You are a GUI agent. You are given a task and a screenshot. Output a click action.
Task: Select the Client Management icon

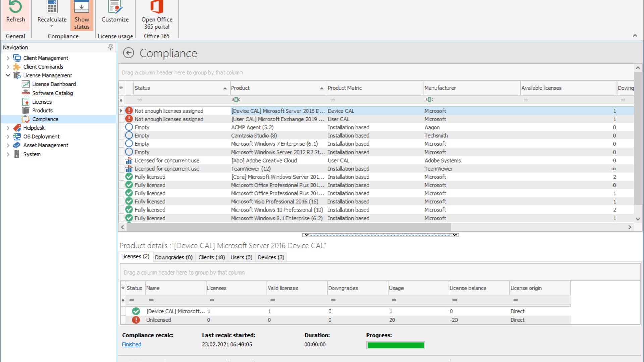[x=17, y=58]
